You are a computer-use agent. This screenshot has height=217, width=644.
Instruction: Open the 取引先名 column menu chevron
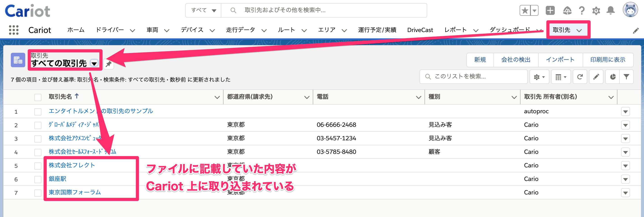217,97
